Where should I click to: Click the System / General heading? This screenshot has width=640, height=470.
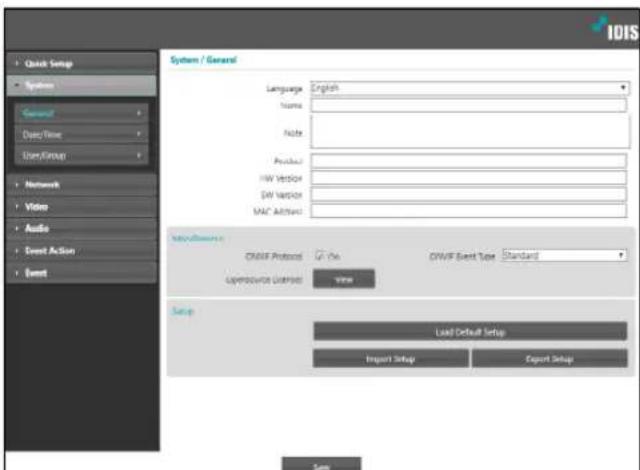[x=203, y=60]
